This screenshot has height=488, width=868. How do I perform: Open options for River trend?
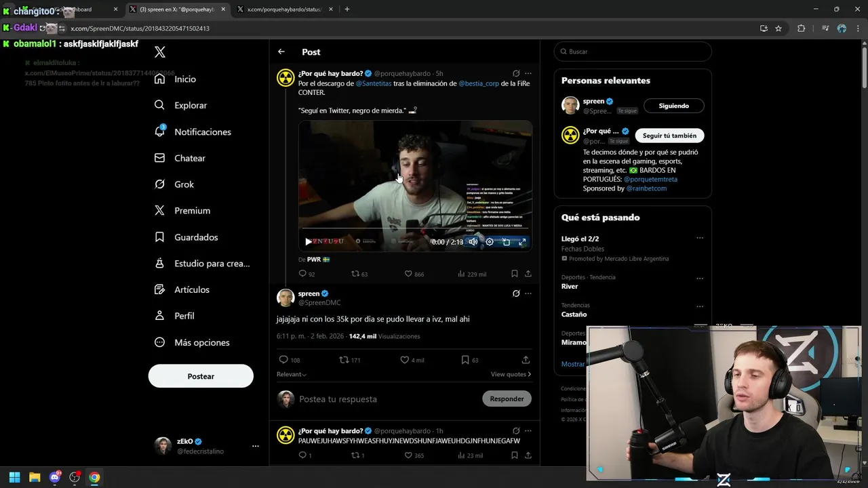point(700,278)
